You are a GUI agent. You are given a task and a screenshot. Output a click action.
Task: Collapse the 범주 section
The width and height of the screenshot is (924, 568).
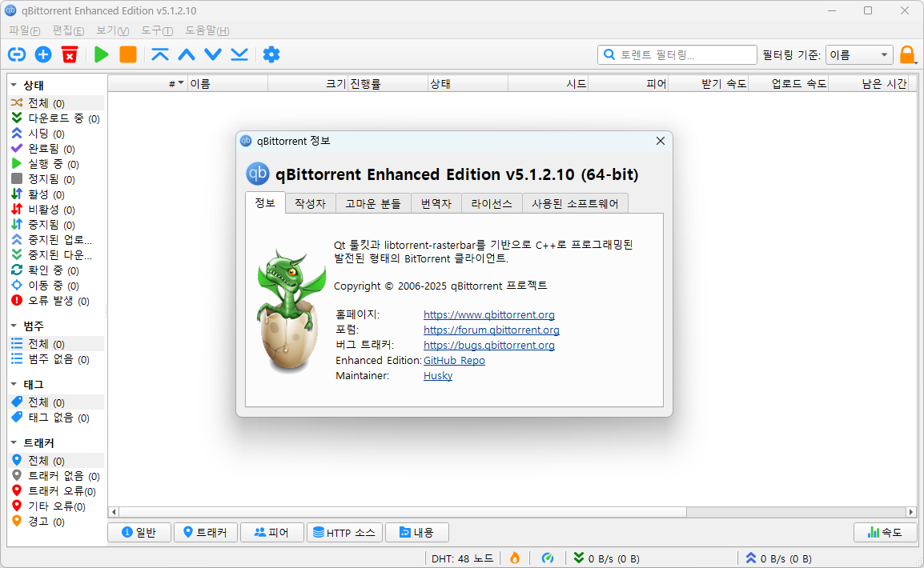coord(14,326)
